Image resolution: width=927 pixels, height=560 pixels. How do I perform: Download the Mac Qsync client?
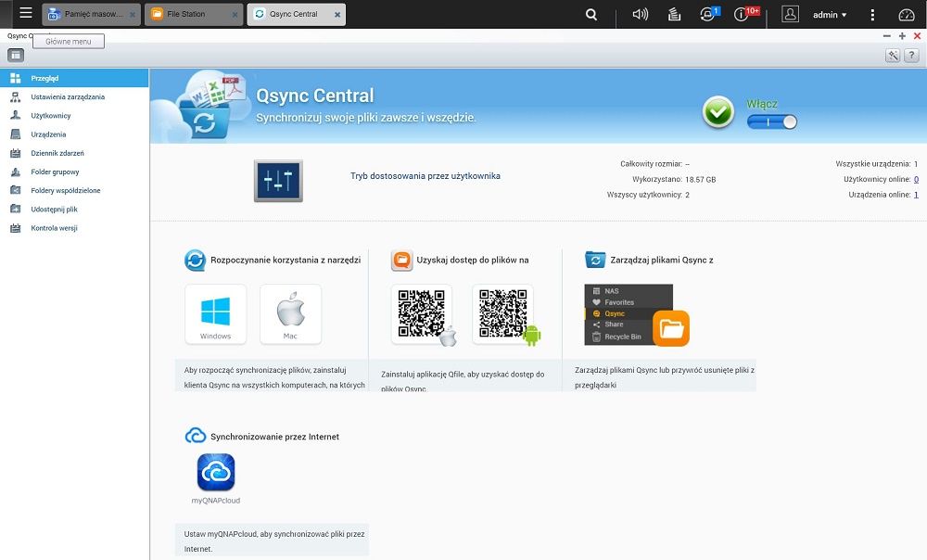290,314
